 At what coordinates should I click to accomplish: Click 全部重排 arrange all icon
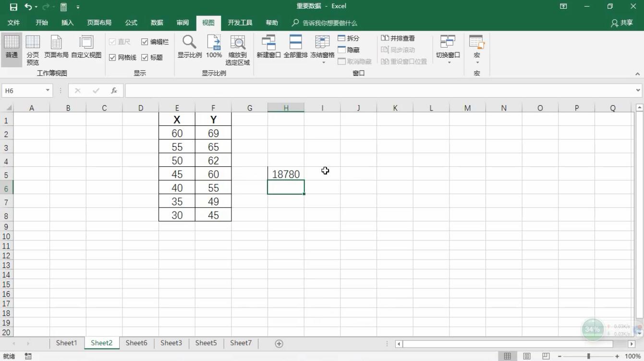pos(295,47)
